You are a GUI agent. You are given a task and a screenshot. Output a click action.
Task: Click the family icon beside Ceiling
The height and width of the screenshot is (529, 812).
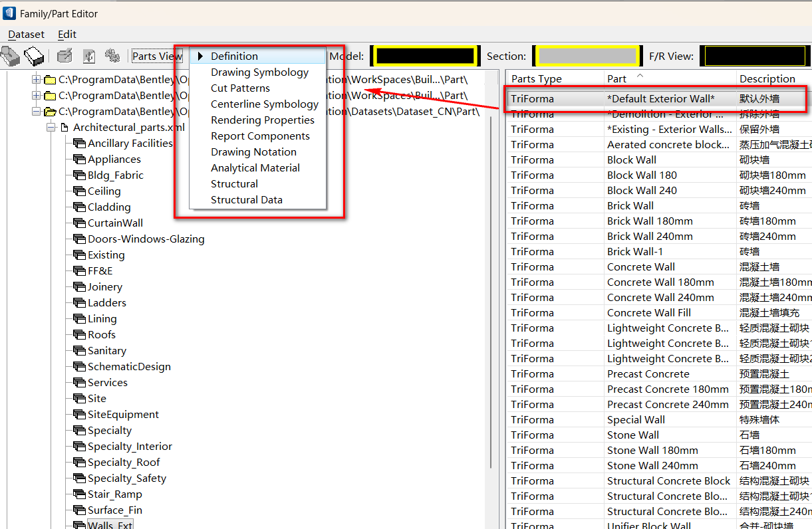click(80, 191)
